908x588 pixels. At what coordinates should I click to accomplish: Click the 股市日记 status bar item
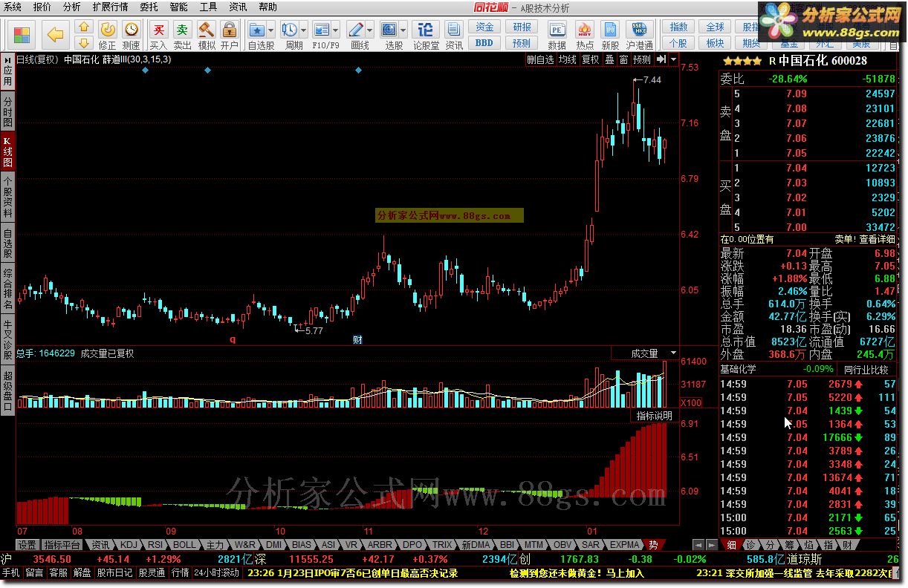[115, 572]
